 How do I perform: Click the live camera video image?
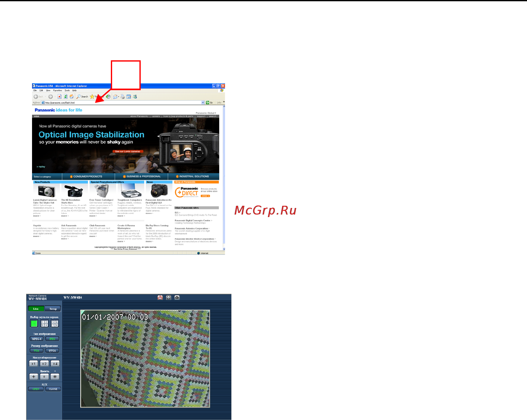145,359
